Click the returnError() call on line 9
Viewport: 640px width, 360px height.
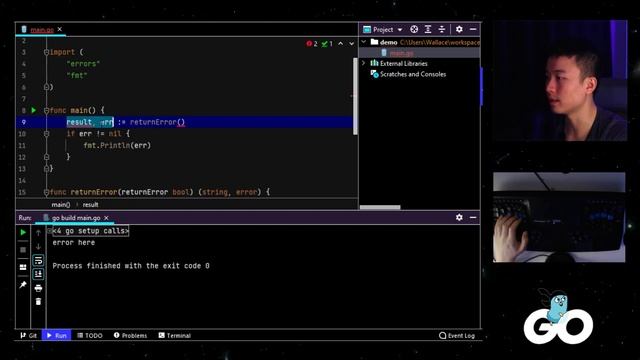click(x=157, y=122)
